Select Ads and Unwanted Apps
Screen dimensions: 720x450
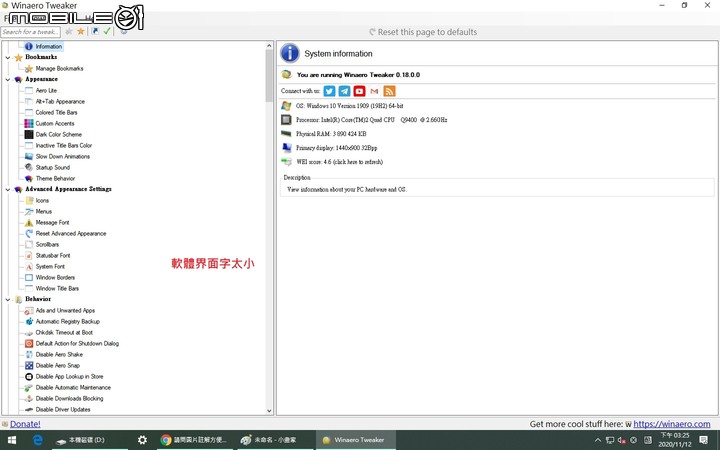click(x=65, y=311)
